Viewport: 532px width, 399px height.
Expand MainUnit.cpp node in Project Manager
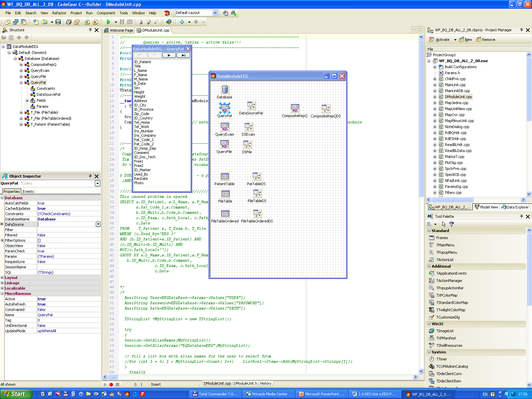(x=435, y=85)
